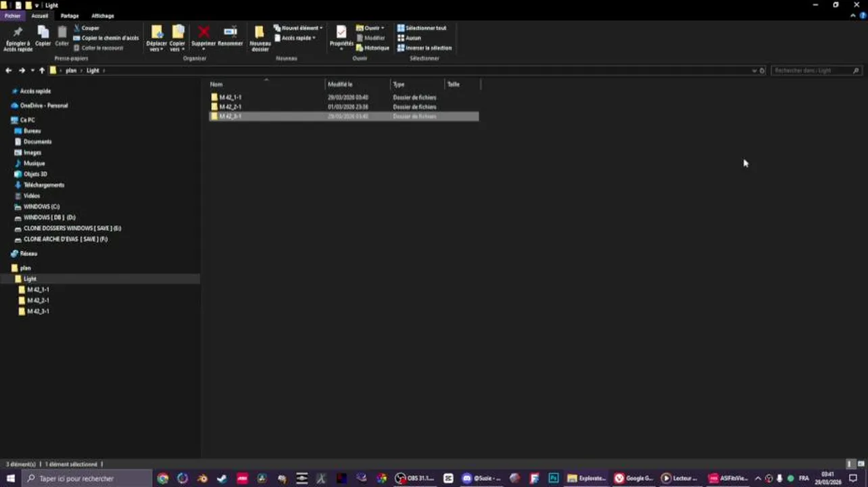Open the Ouvrir dropdown in the ribbon
This screenshot has height=487, width=868.
(370, 28)
